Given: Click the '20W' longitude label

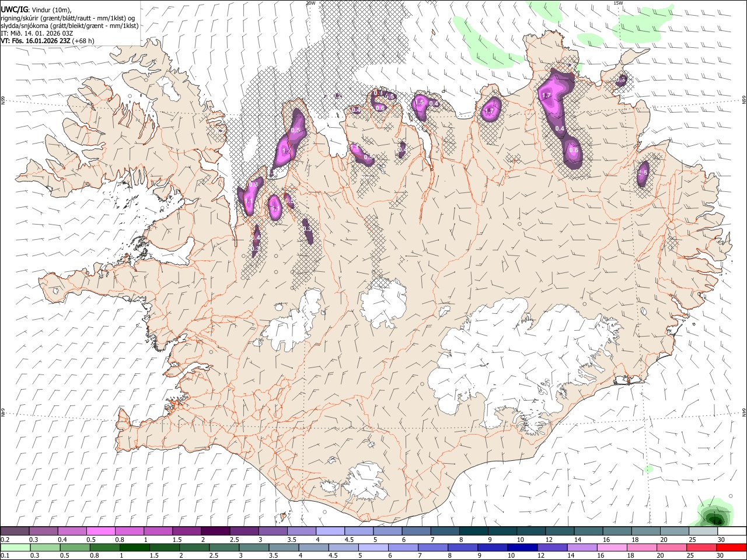Looking at the screenshot, I should [311, 3].
